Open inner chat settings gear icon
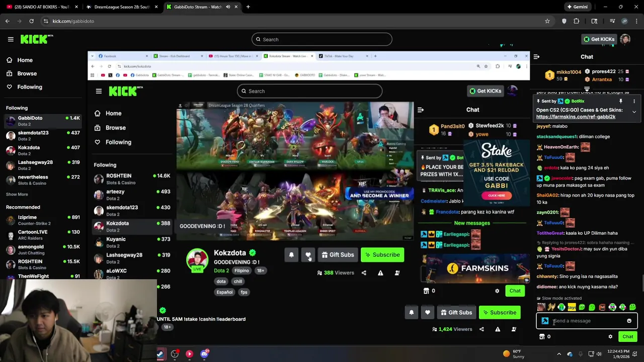This screenshot has width=644, height=362. pyautogui.click(x=497, y=291)
